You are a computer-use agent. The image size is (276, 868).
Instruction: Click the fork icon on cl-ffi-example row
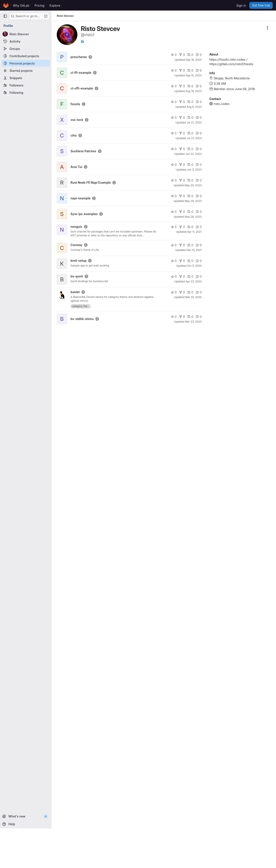coord(181,70)
